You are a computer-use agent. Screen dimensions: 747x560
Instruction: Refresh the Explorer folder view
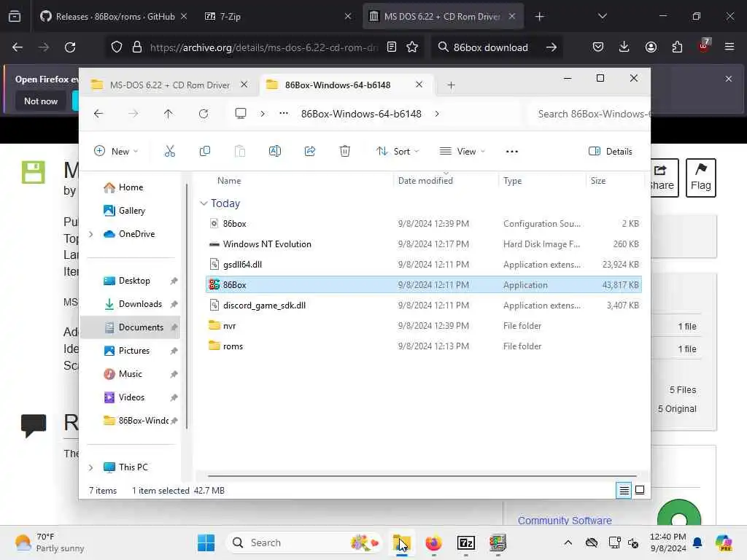(204, 114)
